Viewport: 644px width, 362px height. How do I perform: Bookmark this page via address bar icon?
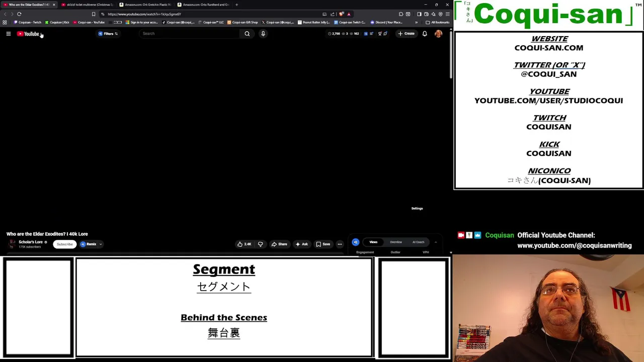tap(94, 14)
